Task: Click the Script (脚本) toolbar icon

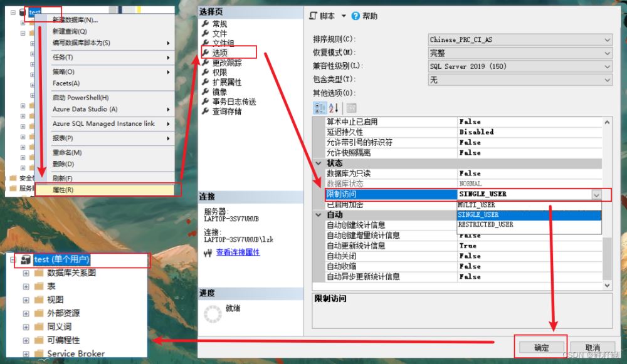Action: 314,16
